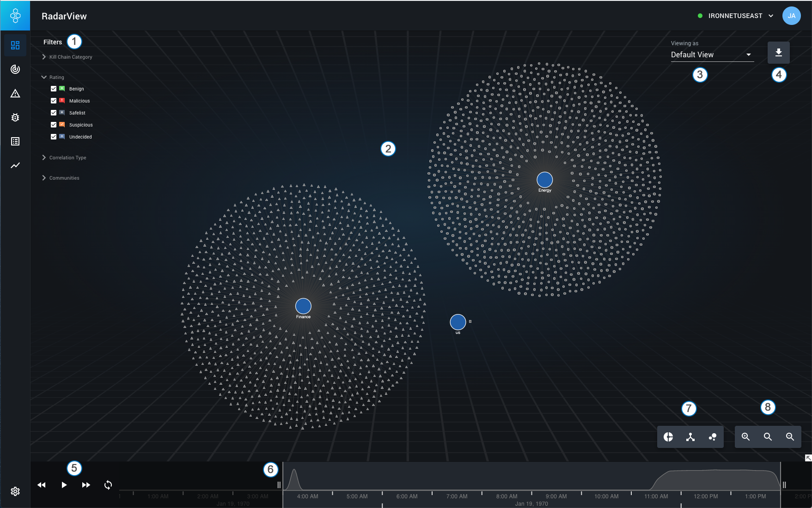Uncheck the Malicious rating checkbox
Screen dimensions: 812x508
pos(54,101)
